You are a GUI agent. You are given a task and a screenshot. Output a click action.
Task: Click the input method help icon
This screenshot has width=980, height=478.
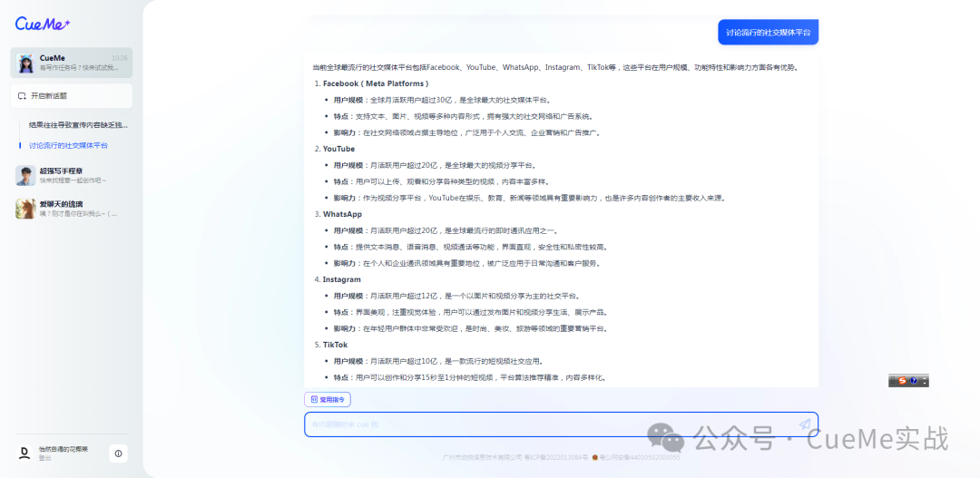pyautogui.click(x=914, y=381)
